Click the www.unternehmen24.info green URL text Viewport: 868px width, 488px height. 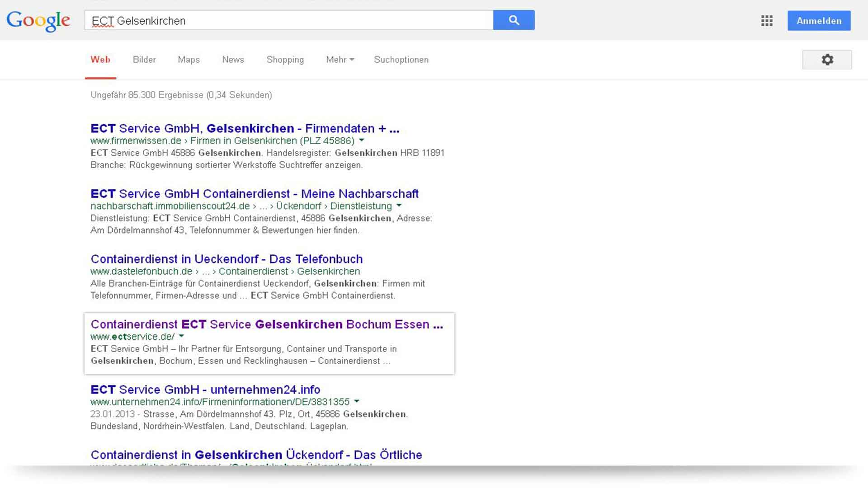click(220, 402)
